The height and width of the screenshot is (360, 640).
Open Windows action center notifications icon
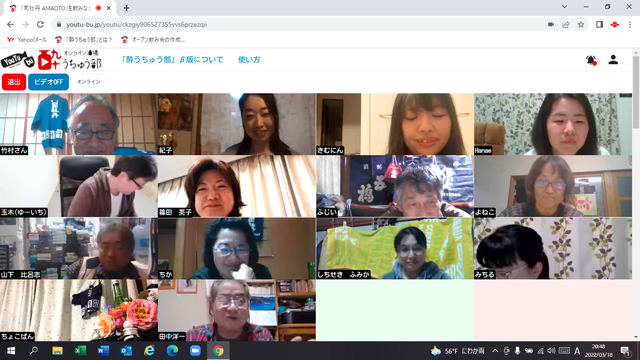pos(625,351)
